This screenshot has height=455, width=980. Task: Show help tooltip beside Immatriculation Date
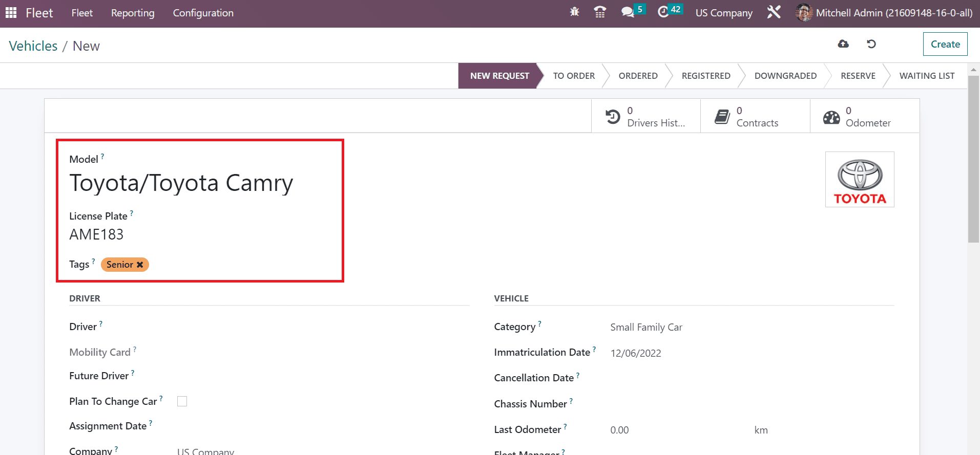tap(594, 350)
